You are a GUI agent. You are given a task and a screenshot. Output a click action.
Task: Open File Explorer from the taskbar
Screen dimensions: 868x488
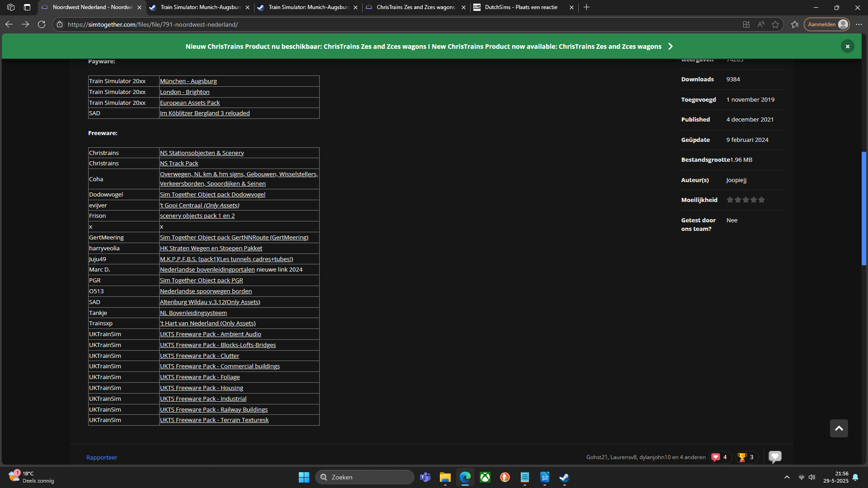pos(445,477)
